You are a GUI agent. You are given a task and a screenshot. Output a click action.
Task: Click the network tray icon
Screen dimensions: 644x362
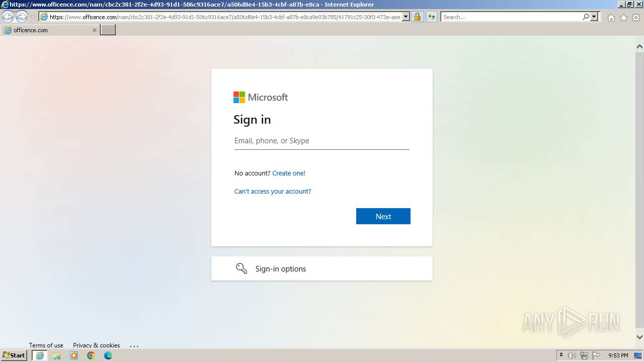584,355
